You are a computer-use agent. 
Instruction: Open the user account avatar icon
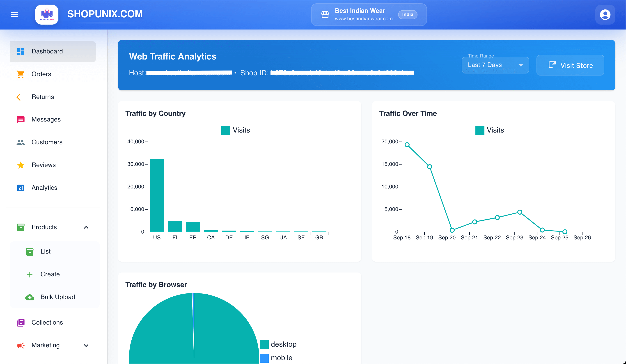605,15
